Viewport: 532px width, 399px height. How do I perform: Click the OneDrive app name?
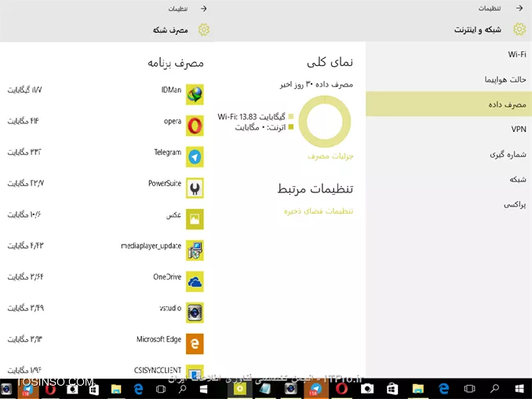pyautogui.click(x=167, y=277)
